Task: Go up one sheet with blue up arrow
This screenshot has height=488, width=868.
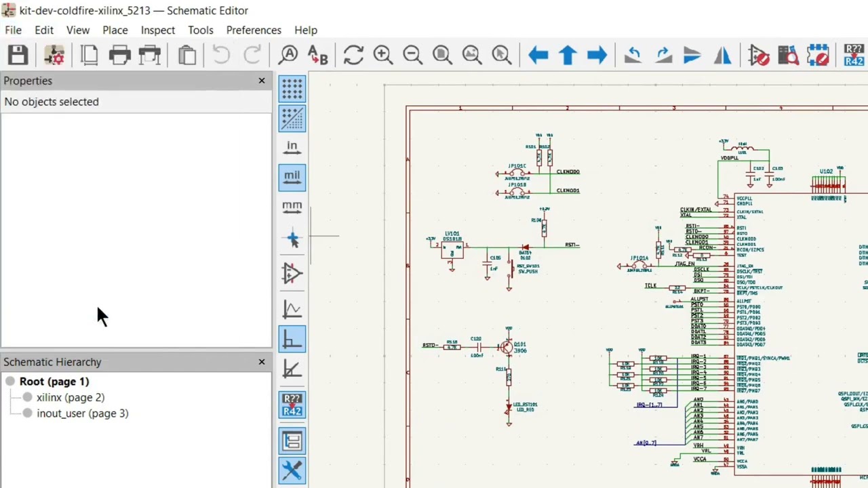Action: click(568, 55)
